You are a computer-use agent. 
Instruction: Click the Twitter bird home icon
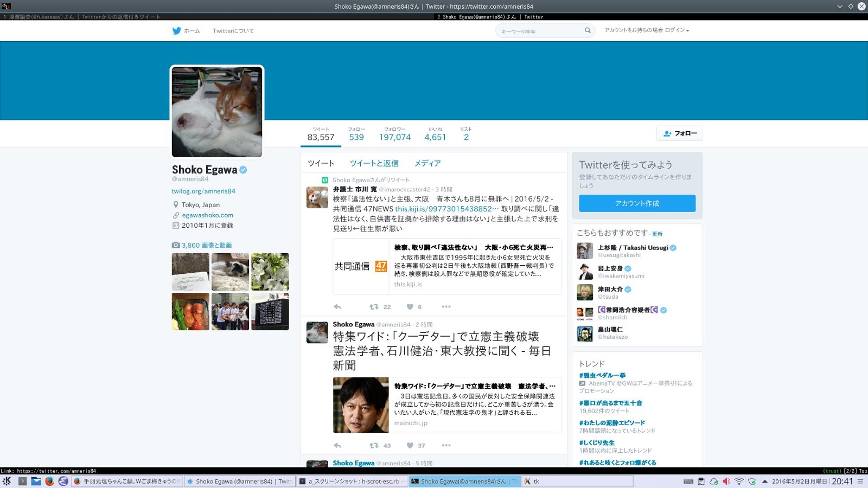tap(176, 31)
